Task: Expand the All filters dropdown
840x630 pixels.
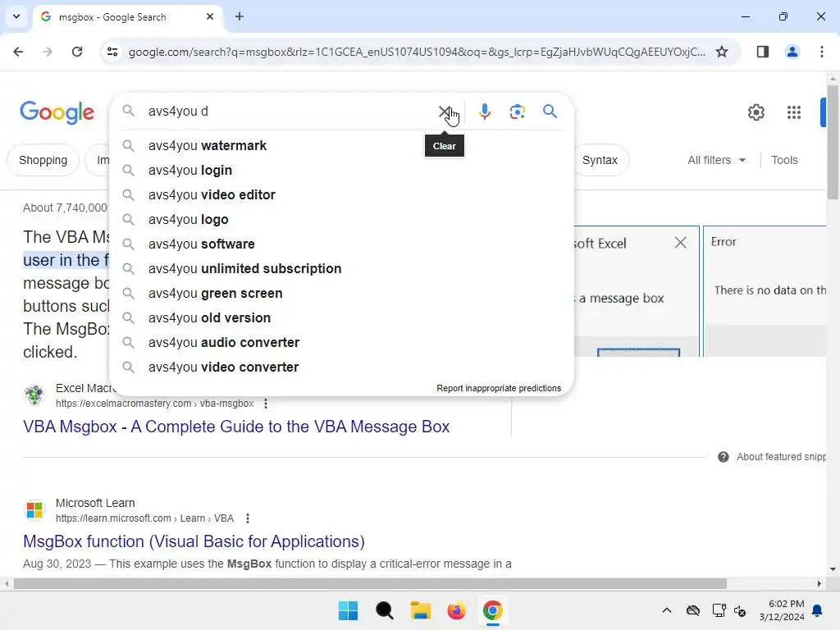Action: coord(716,160)
